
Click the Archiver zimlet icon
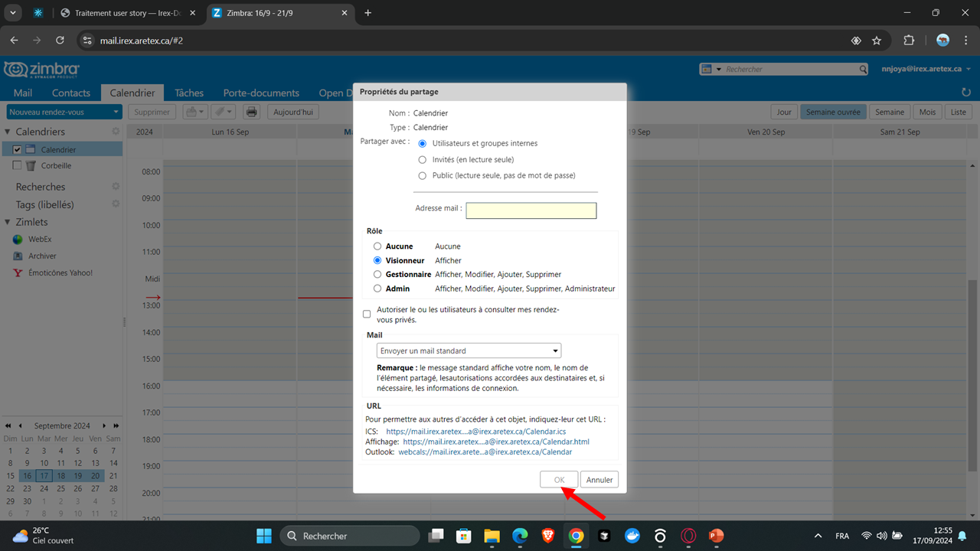[x=18, y=256]
